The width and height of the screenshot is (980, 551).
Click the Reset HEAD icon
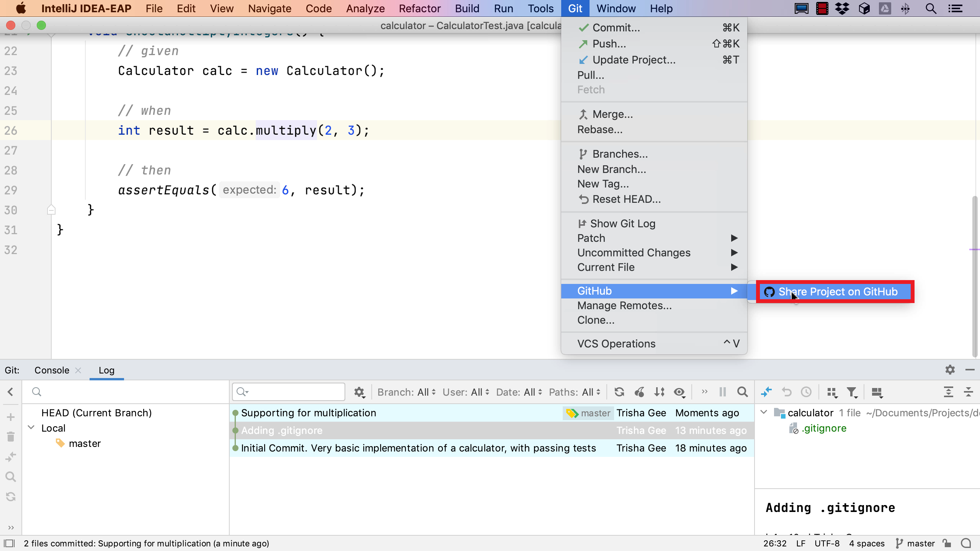[x=583, y=199]
